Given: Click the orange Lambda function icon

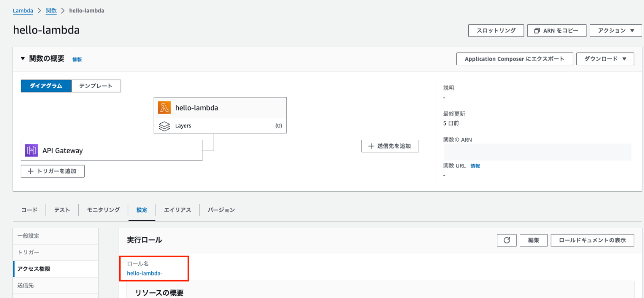Looking at the screenshot, I should point(164,108).
